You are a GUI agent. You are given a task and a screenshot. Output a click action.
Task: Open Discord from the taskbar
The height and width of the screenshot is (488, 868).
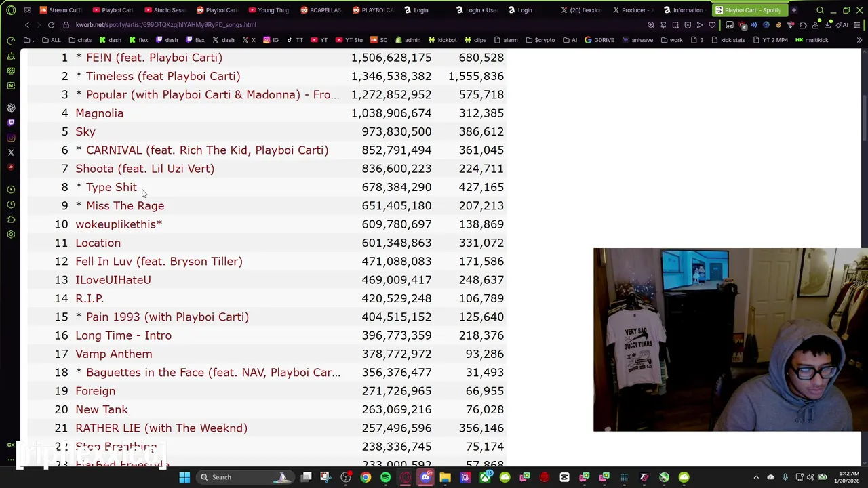[x=425, y=477]
